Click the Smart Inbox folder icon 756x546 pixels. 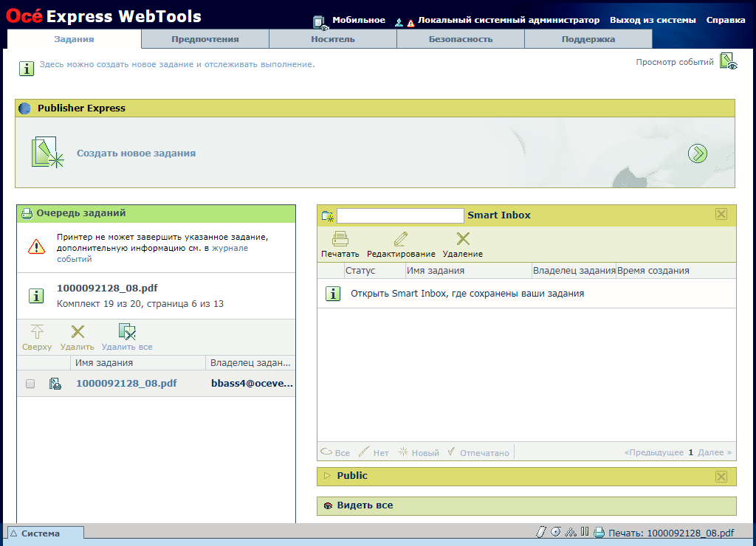[x=328, y=216]
